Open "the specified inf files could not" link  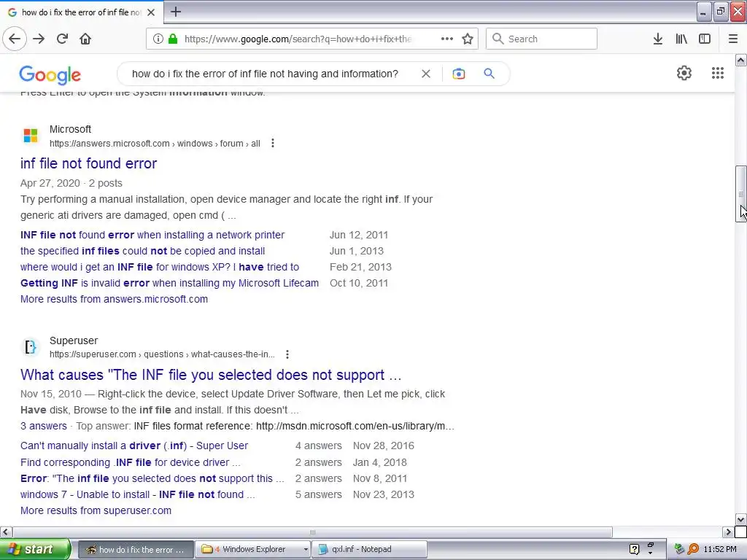click(142, 251)
